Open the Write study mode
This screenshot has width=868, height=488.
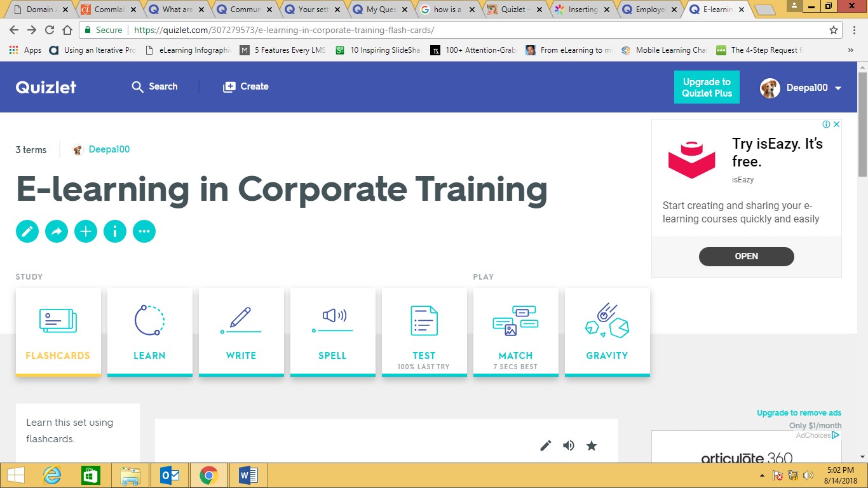pyautogui.click(x=241, y=330)
